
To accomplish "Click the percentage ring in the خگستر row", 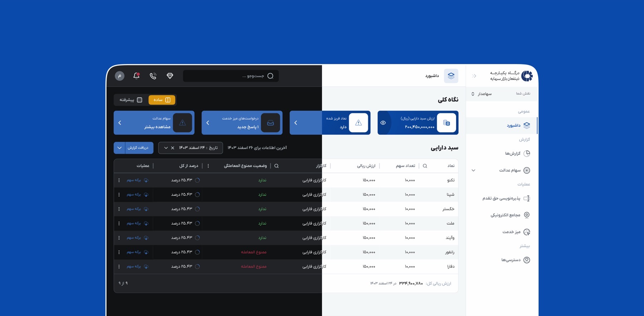I will 197,209.
